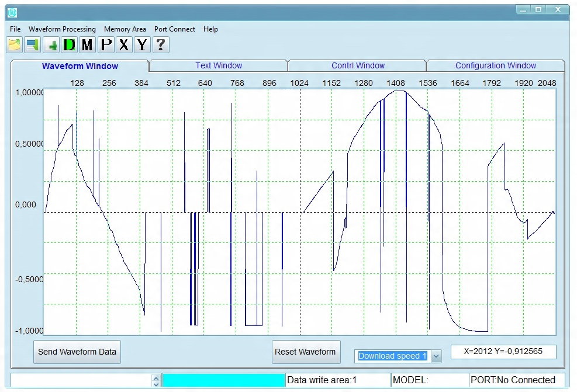Click the Y toolbar icon
The width and height of the screenshot is (577, 392).
click(x=142, y=44)
